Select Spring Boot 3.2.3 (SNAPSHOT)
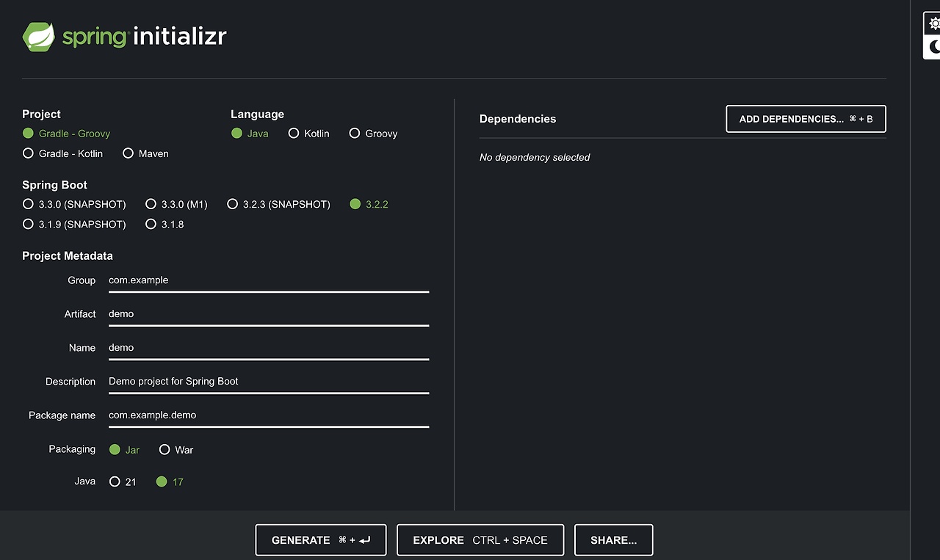Image resolution: width=940 pixels, height=560 pixels. pos(278,204)
